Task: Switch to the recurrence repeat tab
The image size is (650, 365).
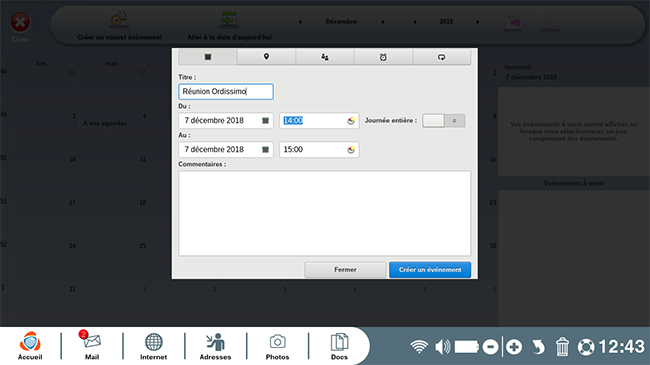Action: 441,57
